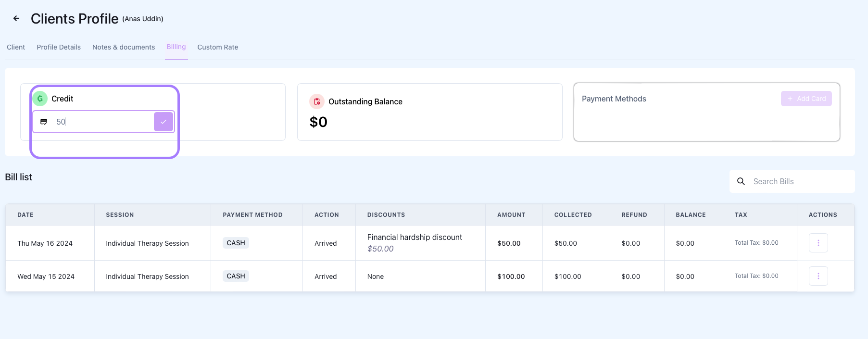Viewport: 868px width, 339px height.
Task: Open the Client tab
Action: pyautogui.click(x=16, y=47)
